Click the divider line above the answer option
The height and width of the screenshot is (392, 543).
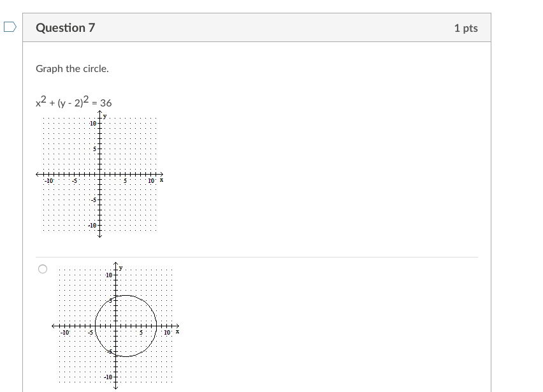(255, 256)
